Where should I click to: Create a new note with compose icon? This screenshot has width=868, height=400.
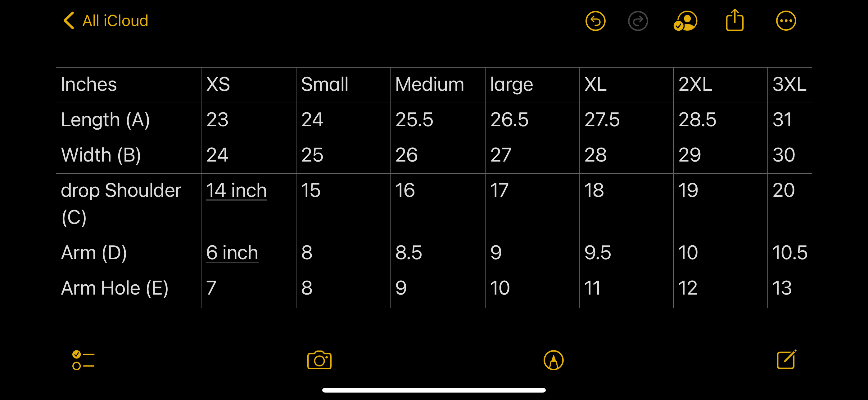click(x=786, y=360)
